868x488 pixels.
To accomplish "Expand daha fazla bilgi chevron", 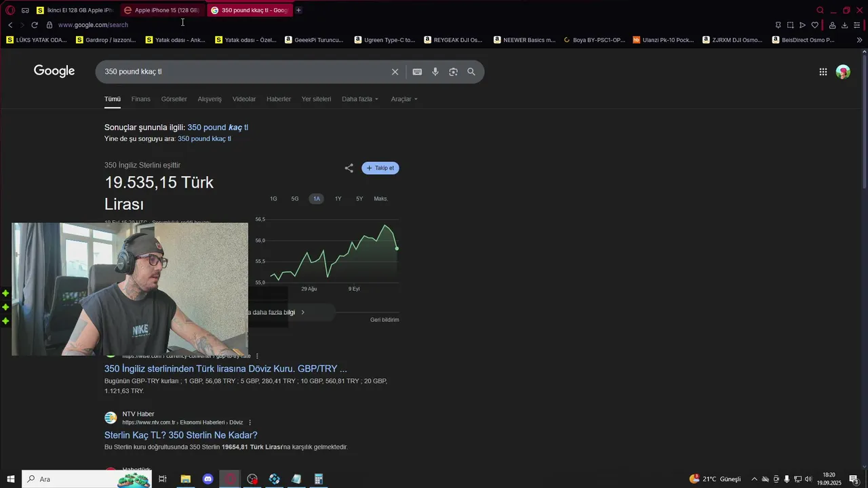I will (x=302, y=312).
